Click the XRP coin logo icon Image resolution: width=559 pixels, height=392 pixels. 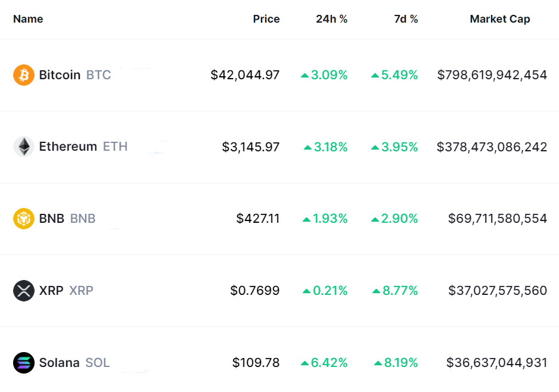click(24, 291)
